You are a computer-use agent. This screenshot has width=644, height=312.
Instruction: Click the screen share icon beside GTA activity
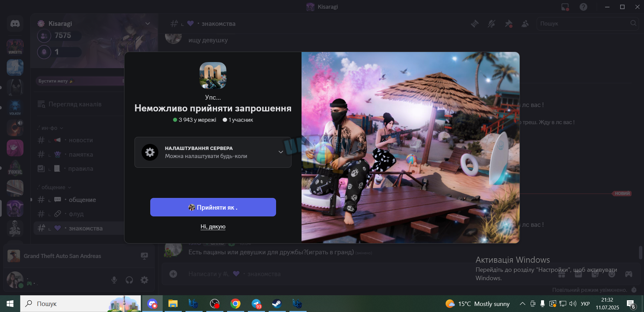tap(145, 256)
